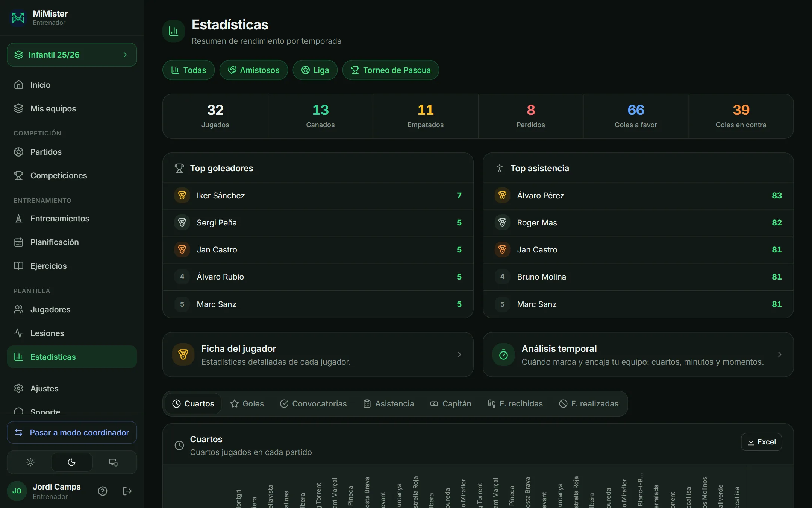Click the Ficha del jugador medal icon
812x508 pixels.
pos(183,354)
